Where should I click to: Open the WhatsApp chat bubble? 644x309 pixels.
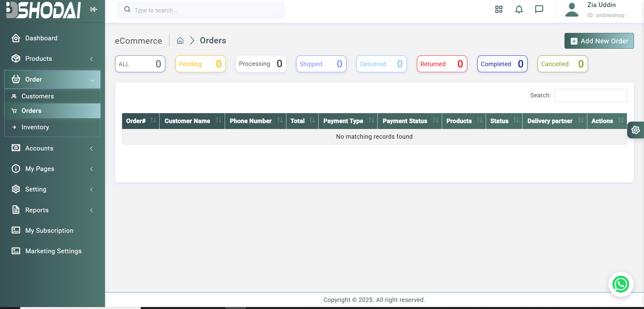tap(621, 284)
